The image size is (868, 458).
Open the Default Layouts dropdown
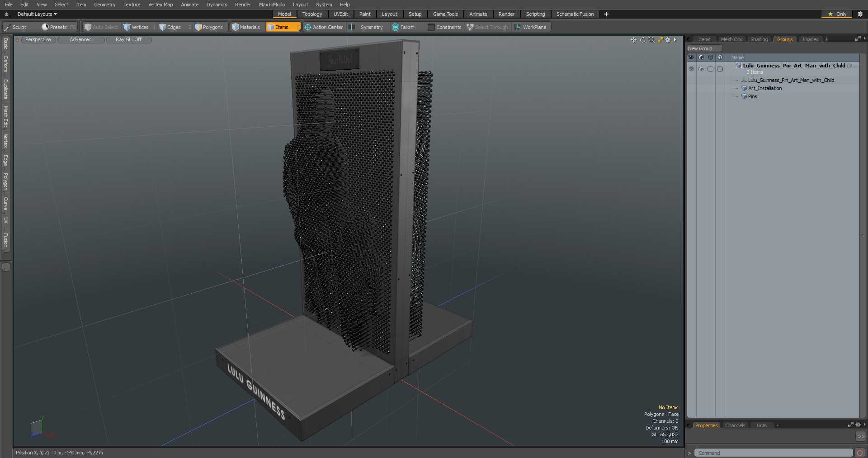click(37, 14)
